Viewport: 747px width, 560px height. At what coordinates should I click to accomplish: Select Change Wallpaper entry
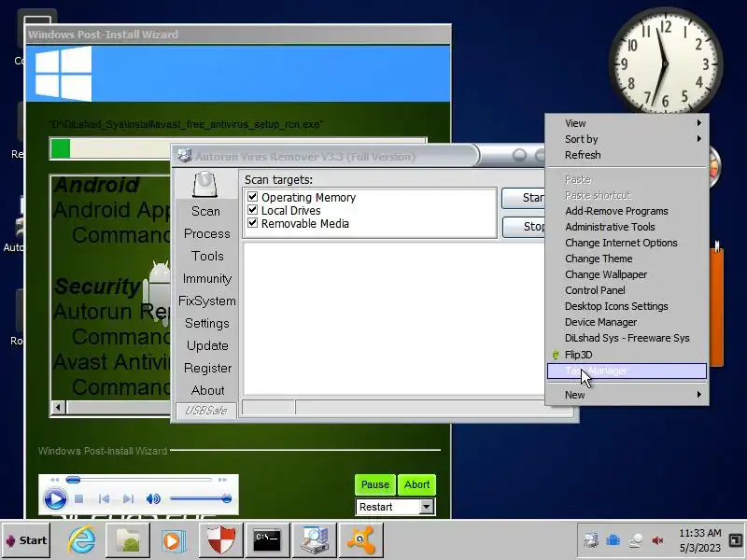click(627, 274)
